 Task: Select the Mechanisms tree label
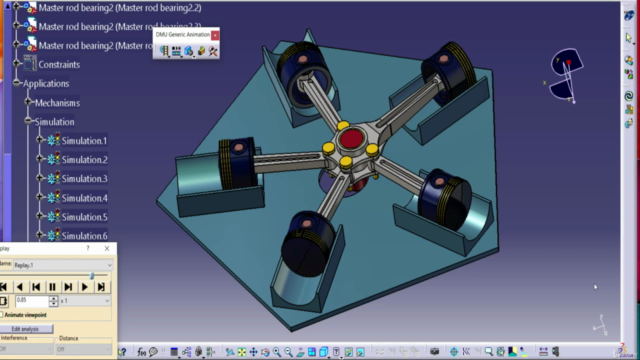point(57,103)
